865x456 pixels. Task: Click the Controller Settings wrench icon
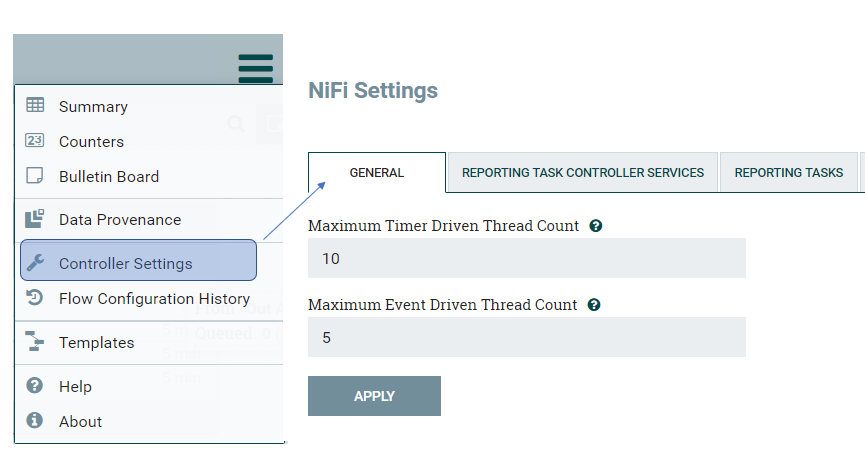point(35,262)
